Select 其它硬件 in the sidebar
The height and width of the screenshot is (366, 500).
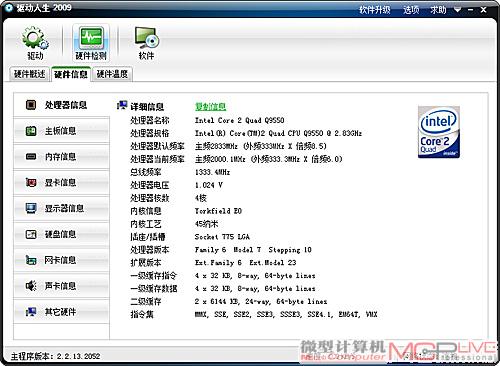[62, 312]
